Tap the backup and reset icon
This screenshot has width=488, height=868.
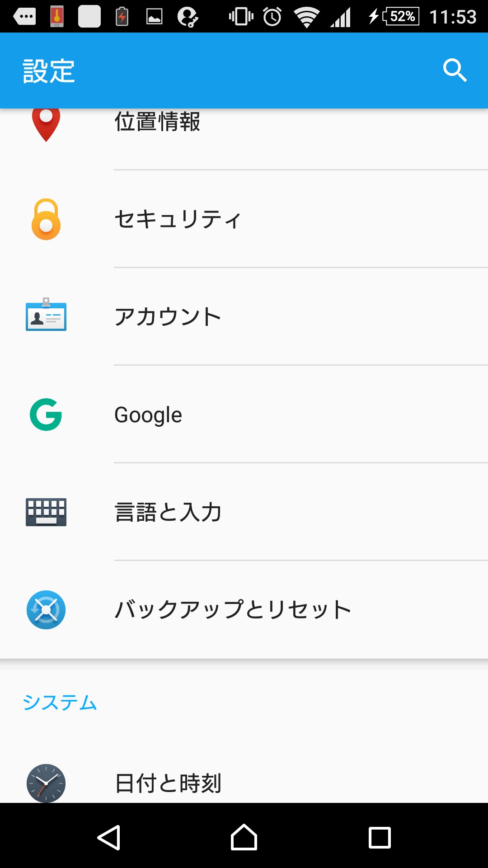(x=46, y=610)
